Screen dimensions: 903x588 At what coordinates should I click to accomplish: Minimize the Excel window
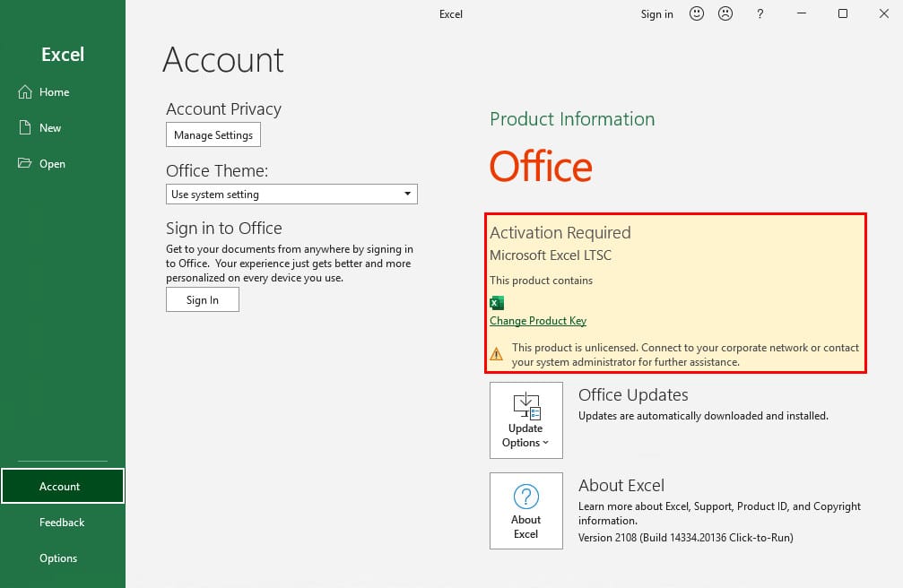(802, 13)
